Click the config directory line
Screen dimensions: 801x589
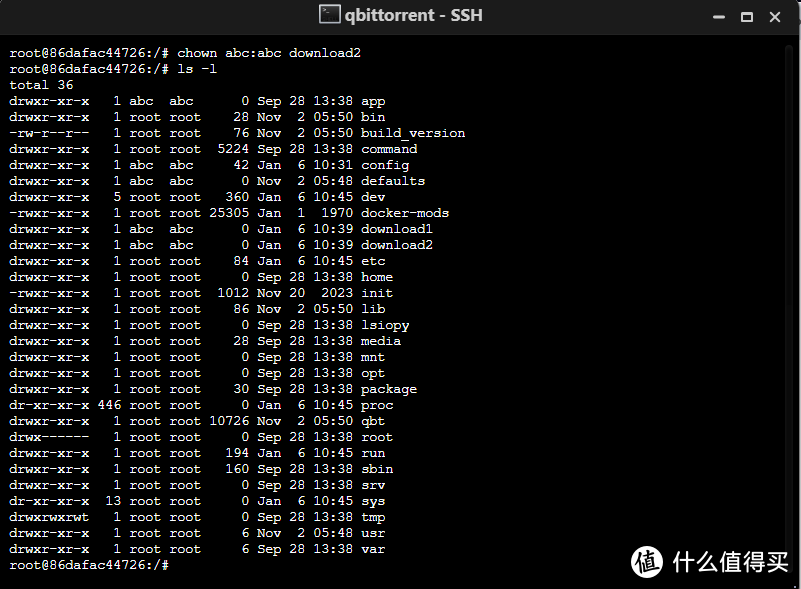point(384,164)
